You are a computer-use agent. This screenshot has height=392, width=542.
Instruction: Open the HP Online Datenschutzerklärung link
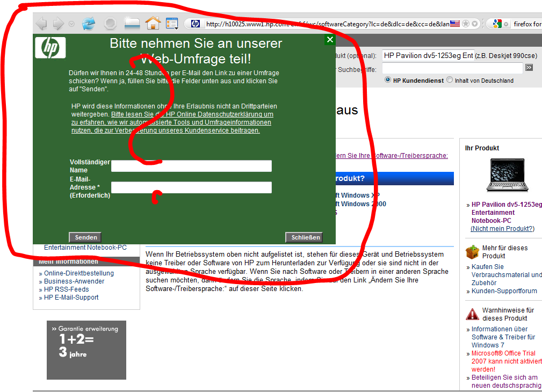172,122
